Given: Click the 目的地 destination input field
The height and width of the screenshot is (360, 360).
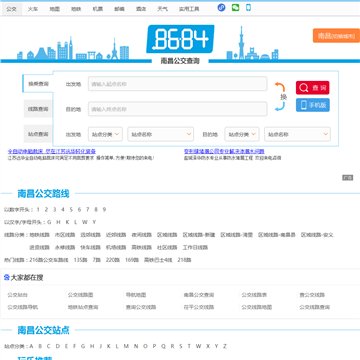Looking at the screenshot, I should coord(178,109).
